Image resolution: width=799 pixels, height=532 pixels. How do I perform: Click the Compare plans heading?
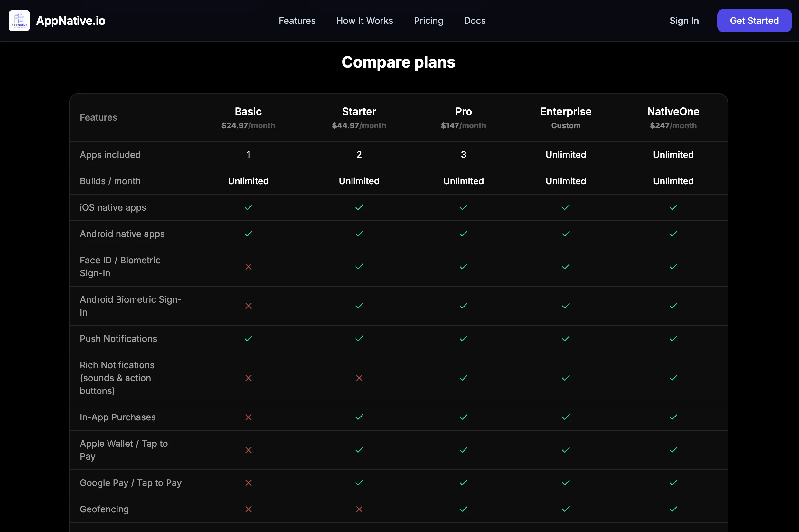(x=398, y=62)
